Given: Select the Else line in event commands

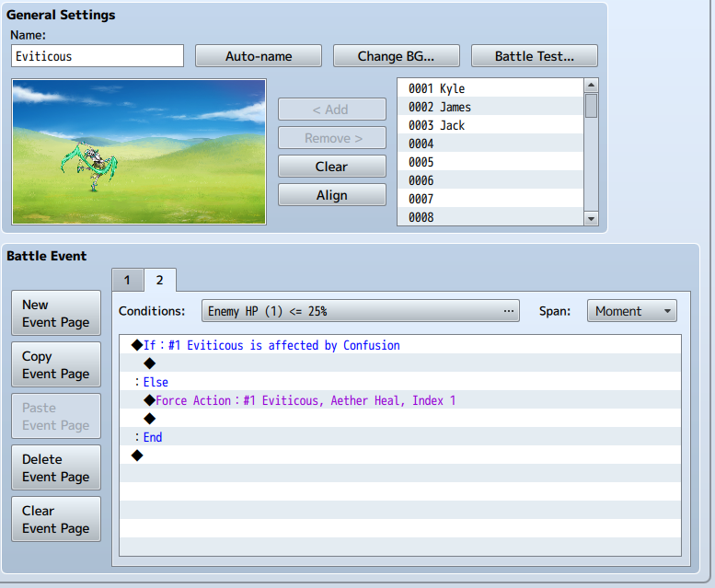Looking at the screenshot, I should point(400,382).
